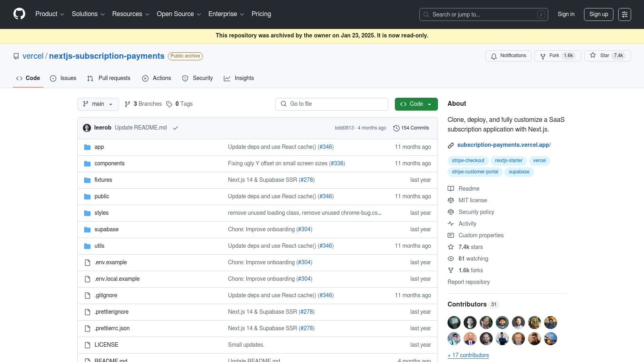Open leerob's avatar in latest commit
The width and height of the screenshot is (644, 362).
87,128
